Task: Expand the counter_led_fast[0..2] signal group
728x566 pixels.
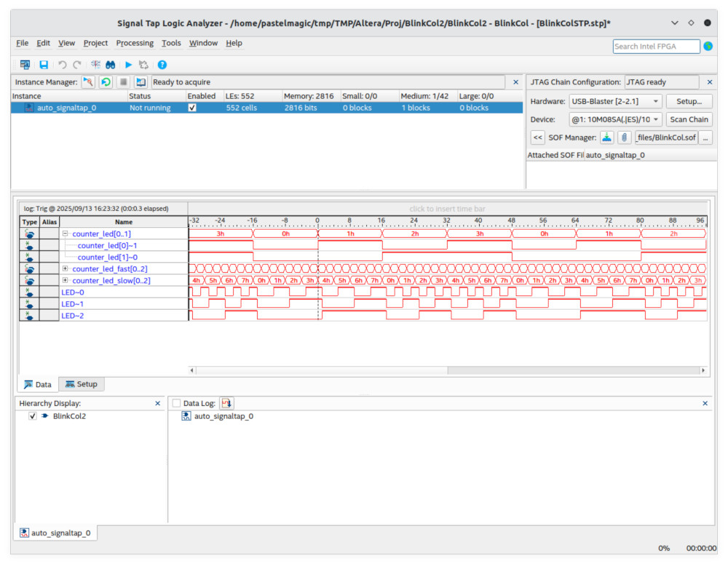Action: (66, 268)
